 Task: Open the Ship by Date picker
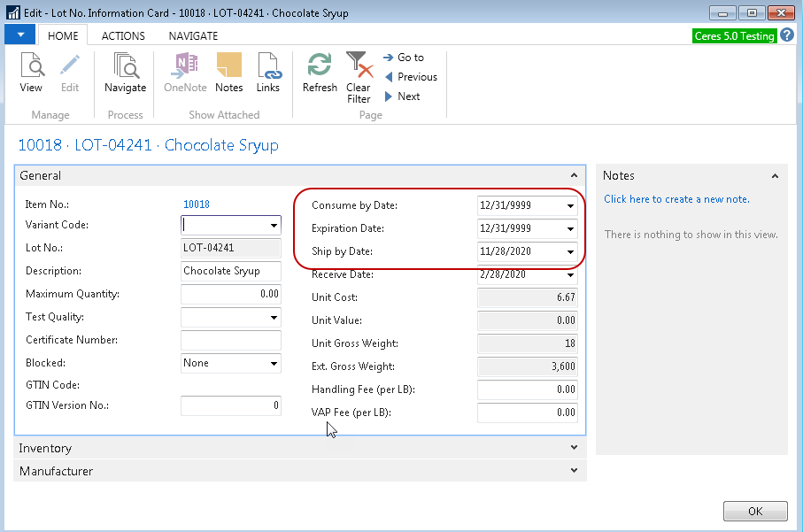(570, 252)
